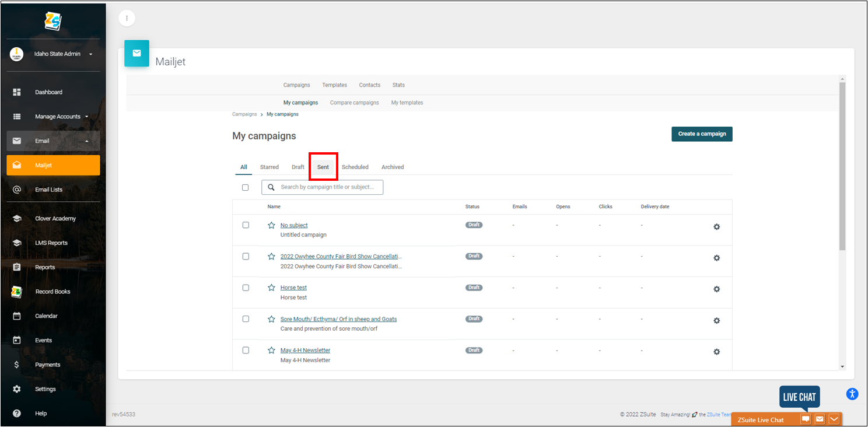Open the Templates top menu

pyautogui.click(x=335, y=85)
